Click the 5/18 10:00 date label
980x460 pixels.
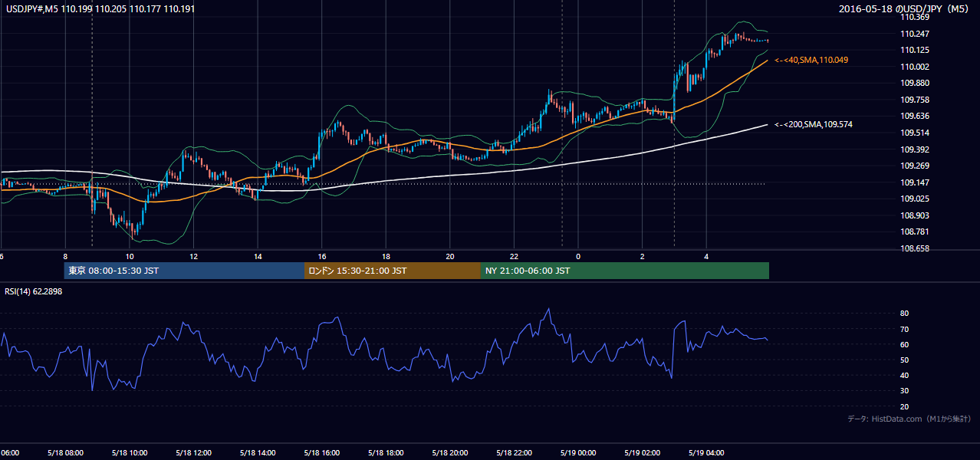[x=129, y=452]
